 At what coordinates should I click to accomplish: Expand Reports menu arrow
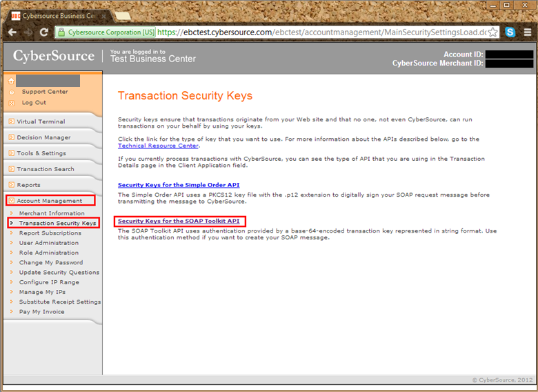click(11, 185)
